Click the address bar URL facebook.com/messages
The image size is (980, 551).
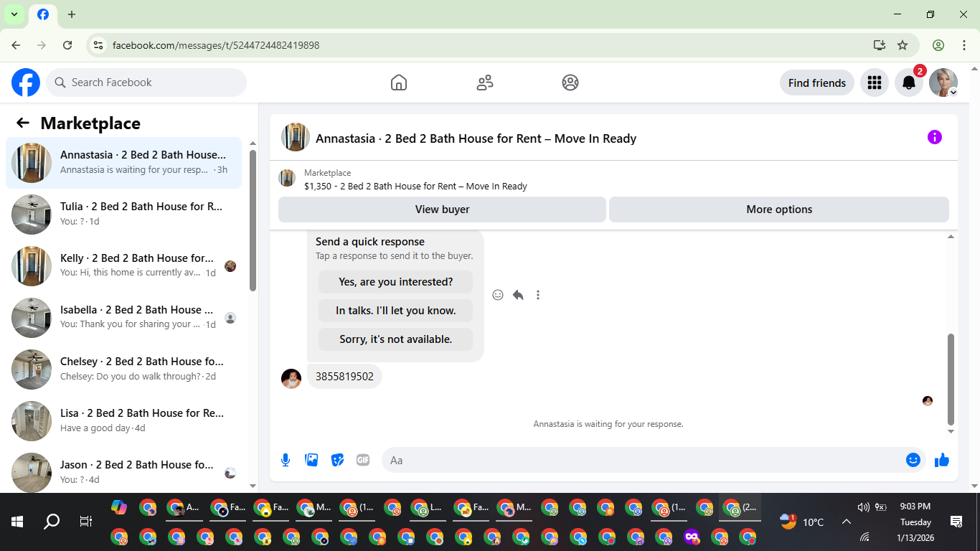216,45
